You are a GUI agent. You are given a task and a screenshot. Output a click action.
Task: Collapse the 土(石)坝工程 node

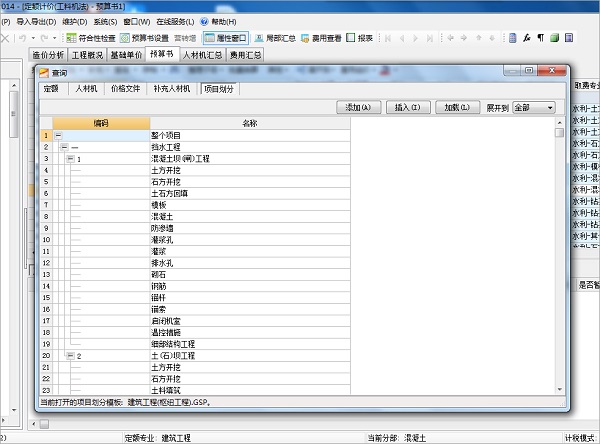(69, 355)
